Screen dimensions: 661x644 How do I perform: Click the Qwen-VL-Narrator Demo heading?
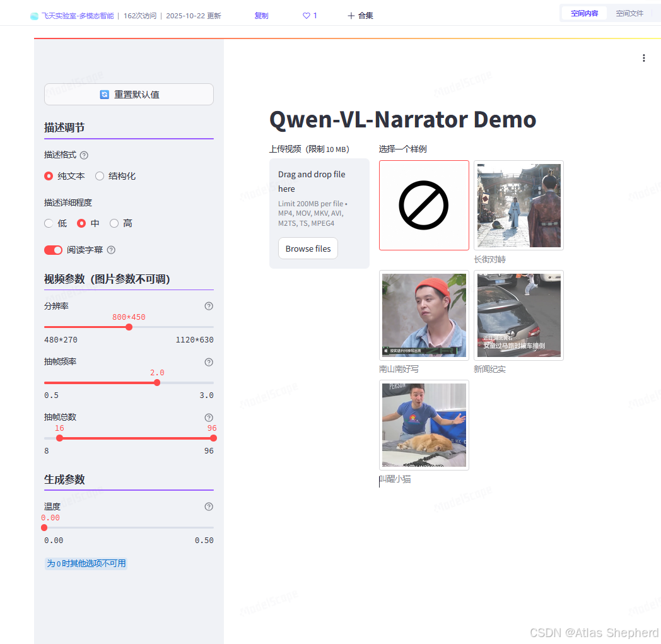tap(402, 119)
